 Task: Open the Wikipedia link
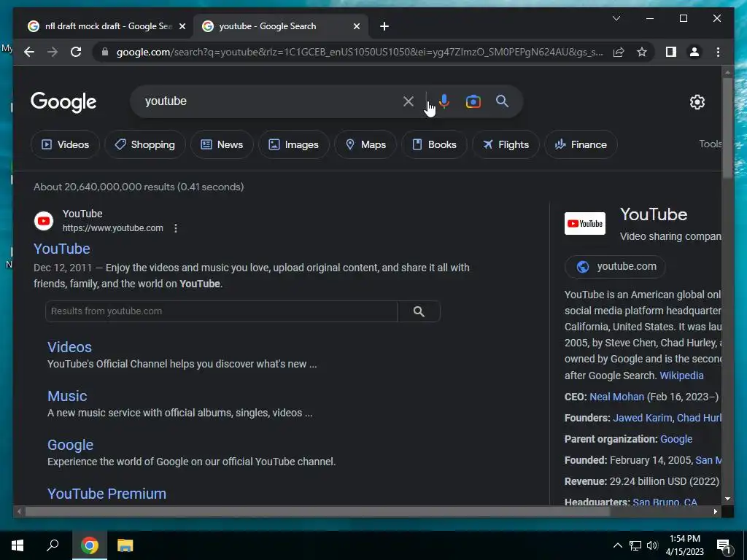[681, 376]
